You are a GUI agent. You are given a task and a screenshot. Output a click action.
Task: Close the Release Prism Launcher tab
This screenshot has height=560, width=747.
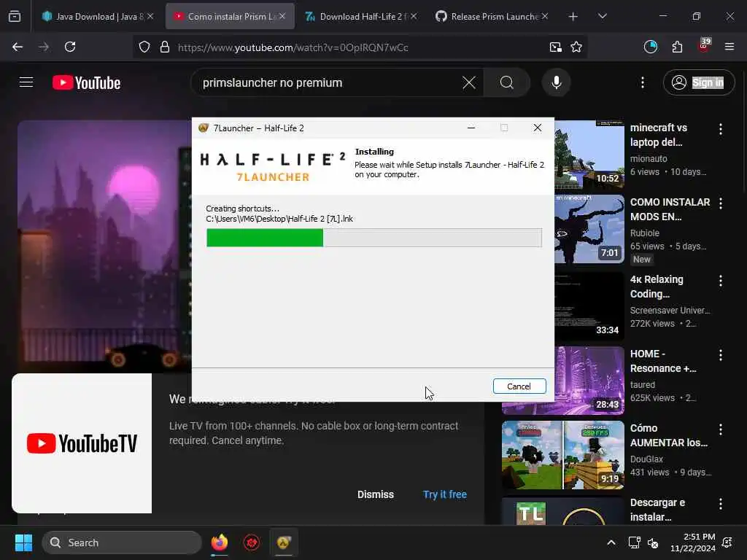544,16
